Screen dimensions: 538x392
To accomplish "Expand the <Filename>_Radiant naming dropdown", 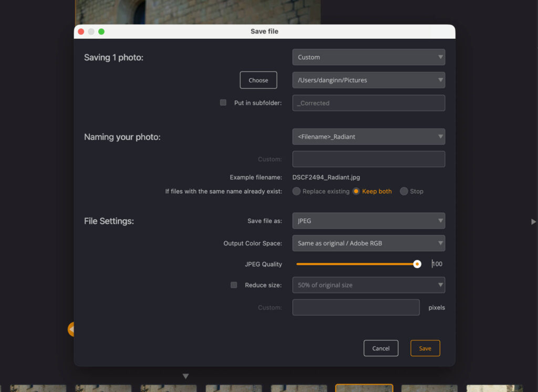I will pyautogui.click(x=368, y=137).
